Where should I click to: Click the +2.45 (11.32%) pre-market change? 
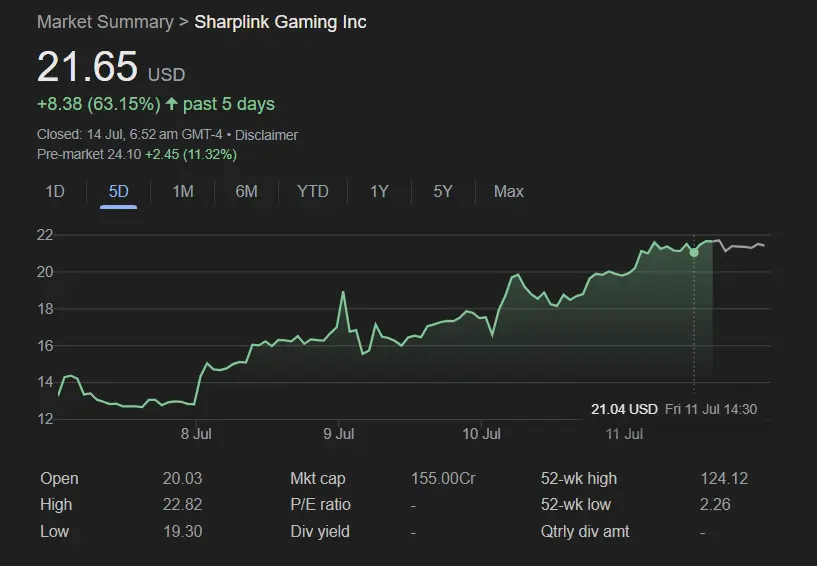191,154
